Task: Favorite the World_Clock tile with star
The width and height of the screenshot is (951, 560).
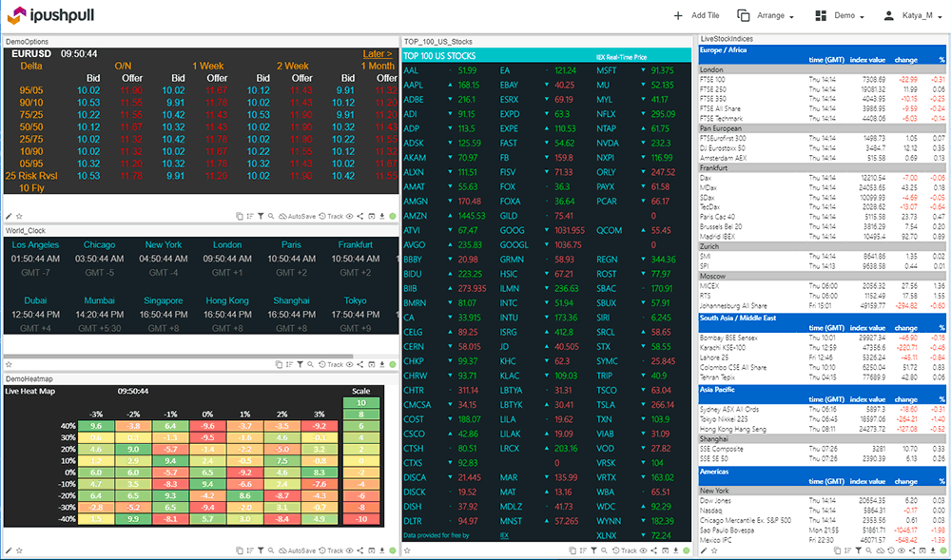Action: [9, 364]
